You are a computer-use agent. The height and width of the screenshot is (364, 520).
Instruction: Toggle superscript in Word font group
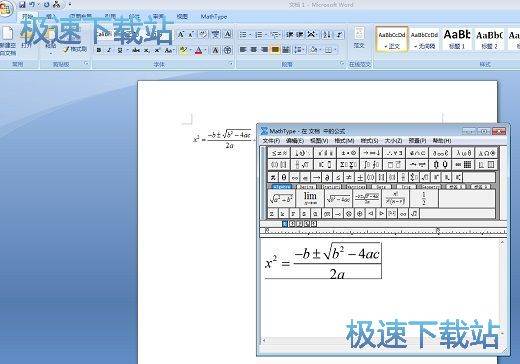click(x=157, y=51)
